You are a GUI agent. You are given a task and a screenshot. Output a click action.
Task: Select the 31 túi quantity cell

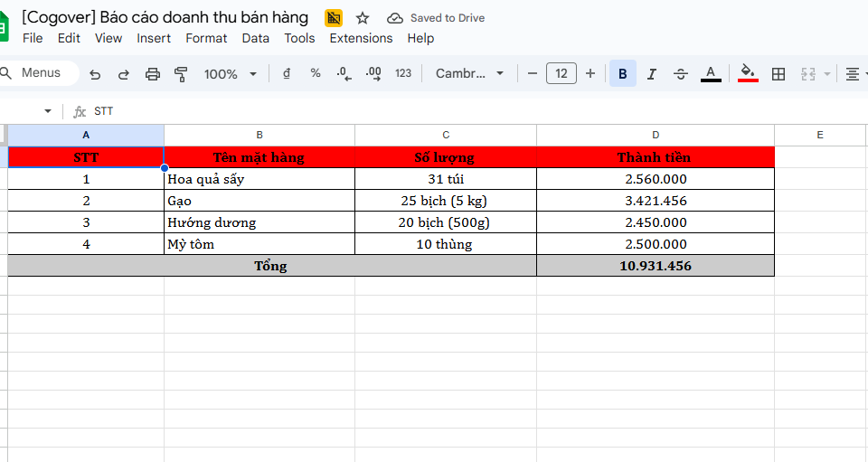446,179
